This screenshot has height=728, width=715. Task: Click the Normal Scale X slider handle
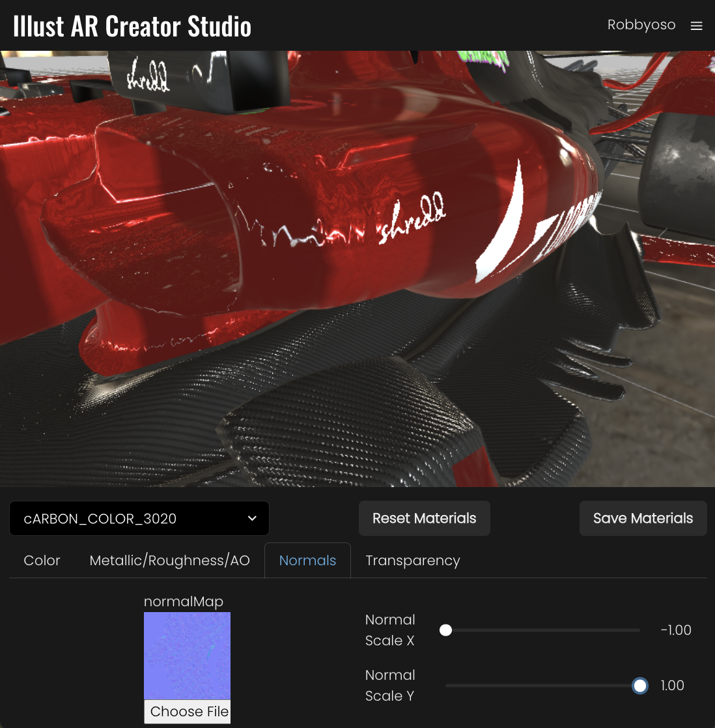pyautogui.click(x=445, y=630)
